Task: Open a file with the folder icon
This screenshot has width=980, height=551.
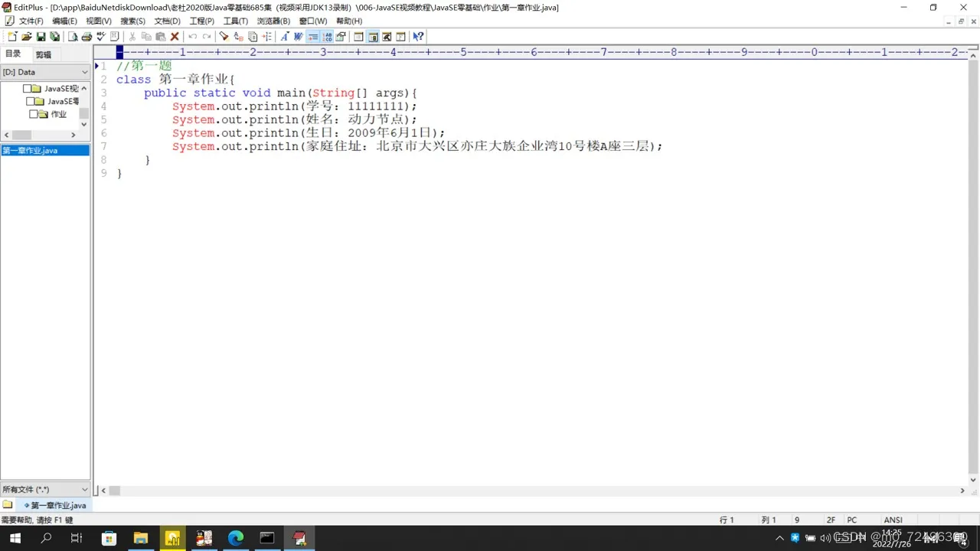Action: point(27,36)
